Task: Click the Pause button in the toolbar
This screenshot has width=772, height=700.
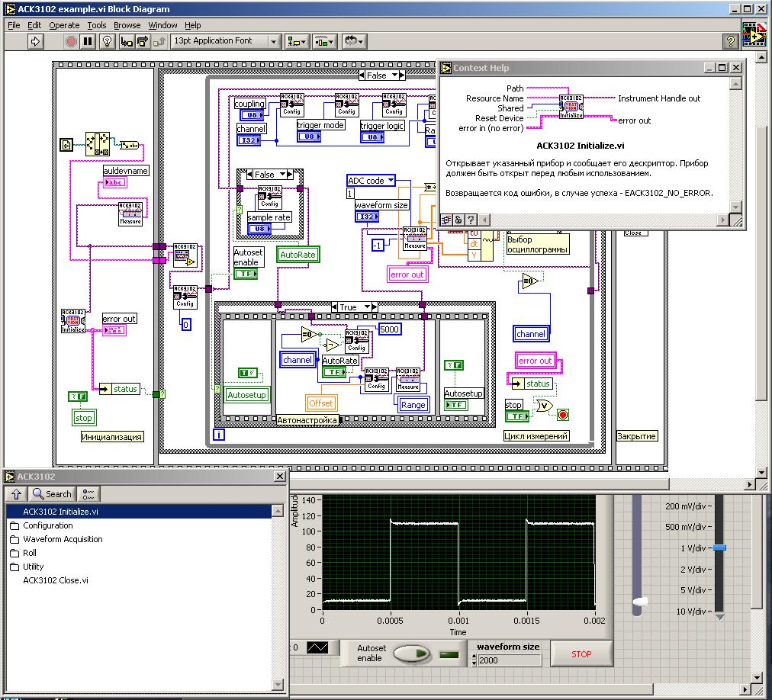Action: coord(88,41)
